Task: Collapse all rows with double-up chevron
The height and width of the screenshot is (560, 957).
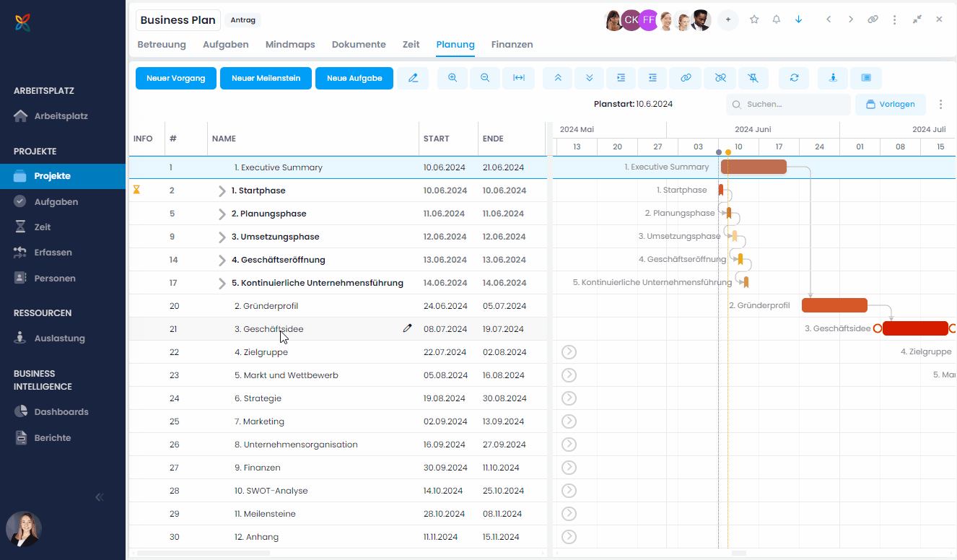Action: [x=558, y=78]
